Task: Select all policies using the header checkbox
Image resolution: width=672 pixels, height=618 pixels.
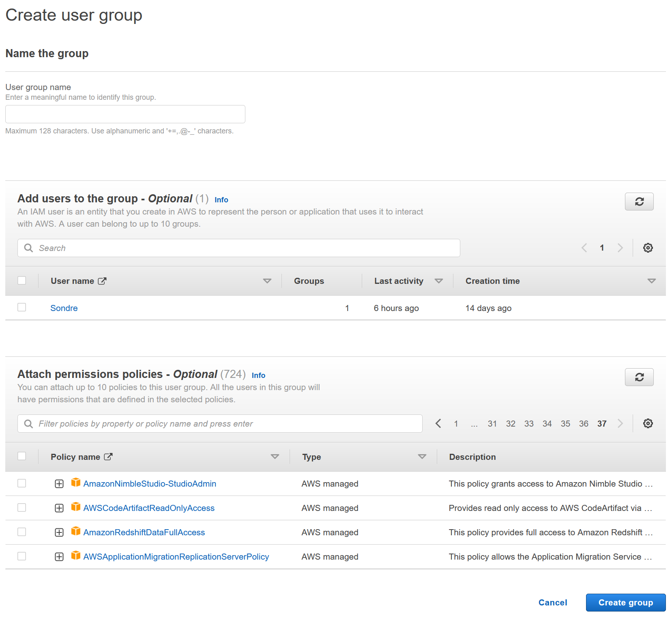Action: 21,456
